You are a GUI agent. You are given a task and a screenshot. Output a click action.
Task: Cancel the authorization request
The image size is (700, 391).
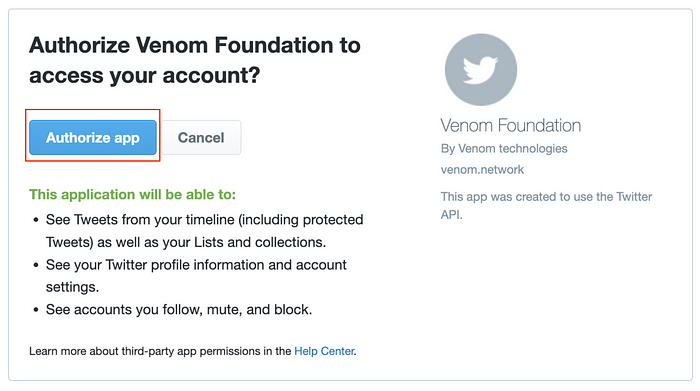201,137
